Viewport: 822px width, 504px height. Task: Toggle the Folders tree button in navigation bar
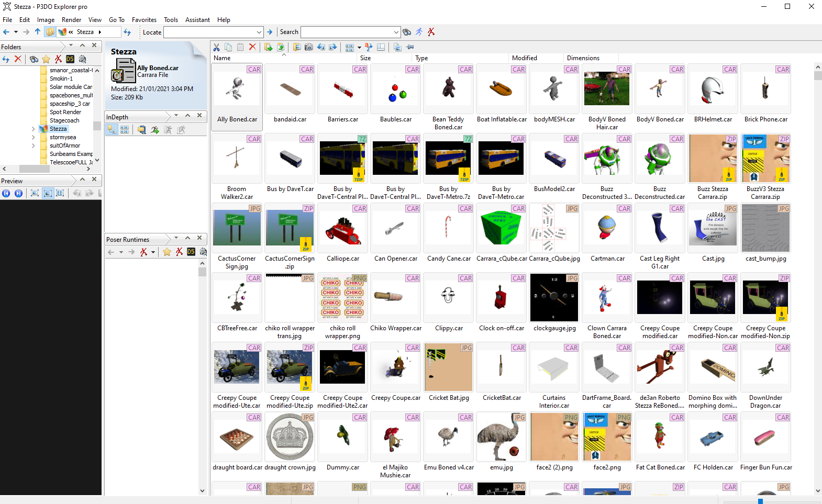click(50, 32)
